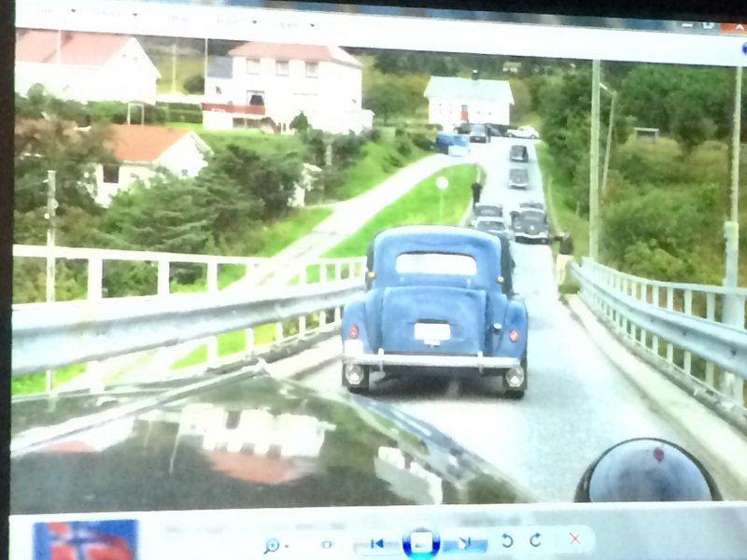The height and width of the screenshot is (560, 747).
Task: Click the Norwegian flag thumbnail
Action: click(85, 540)
